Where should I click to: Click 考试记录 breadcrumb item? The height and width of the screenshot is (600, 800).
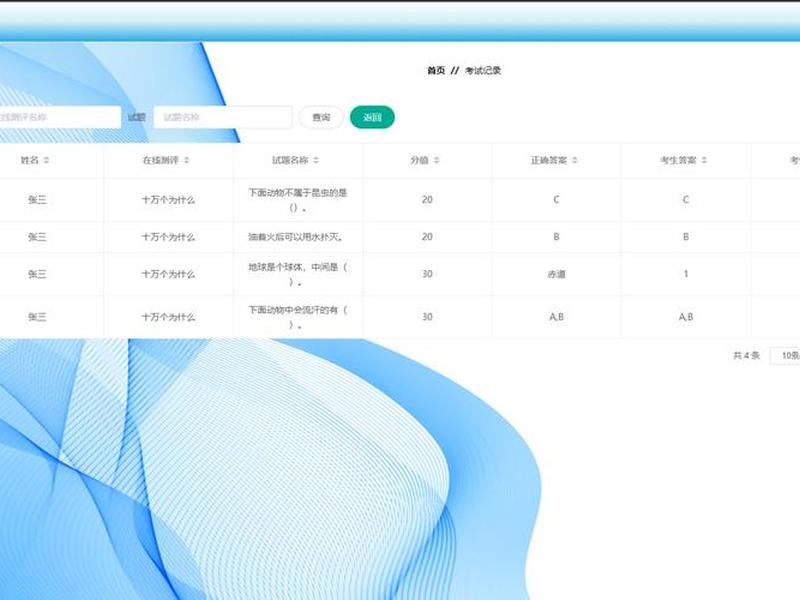[x=483, y=70]
